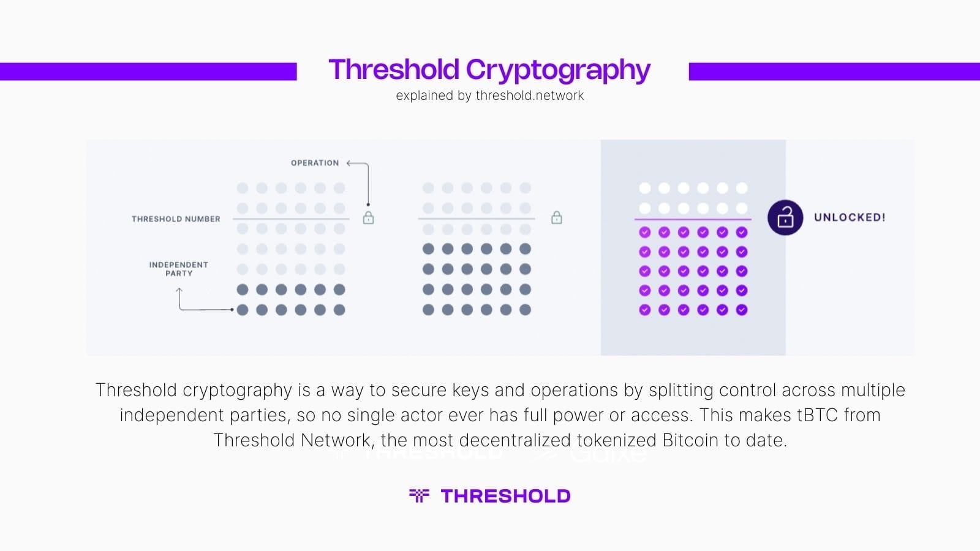Click the UNLOCKED! label

(850, 217)
